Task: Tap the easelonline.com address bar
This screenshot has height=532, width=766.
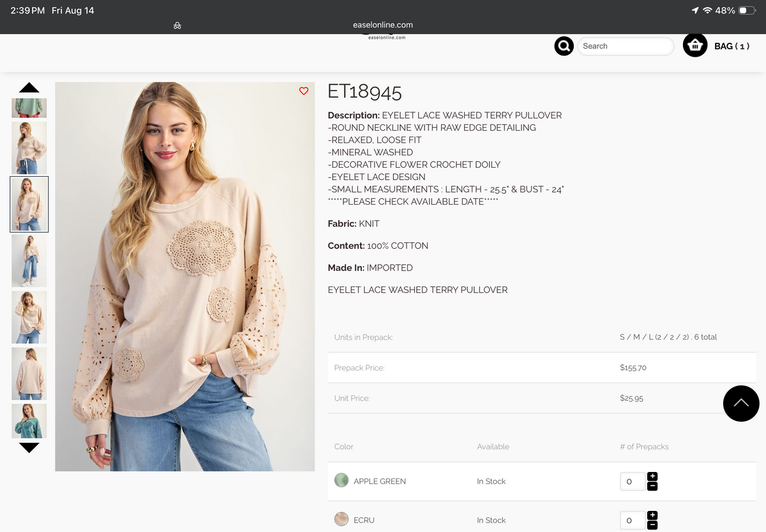Action: (382, 25)
